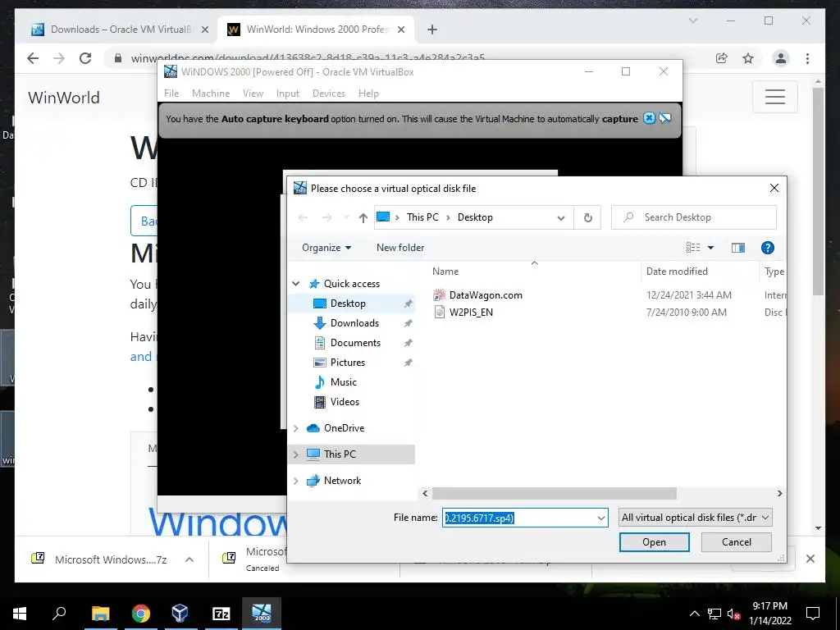
Task: Open view options dropdown arrow
Action: (x=710, y=248)
